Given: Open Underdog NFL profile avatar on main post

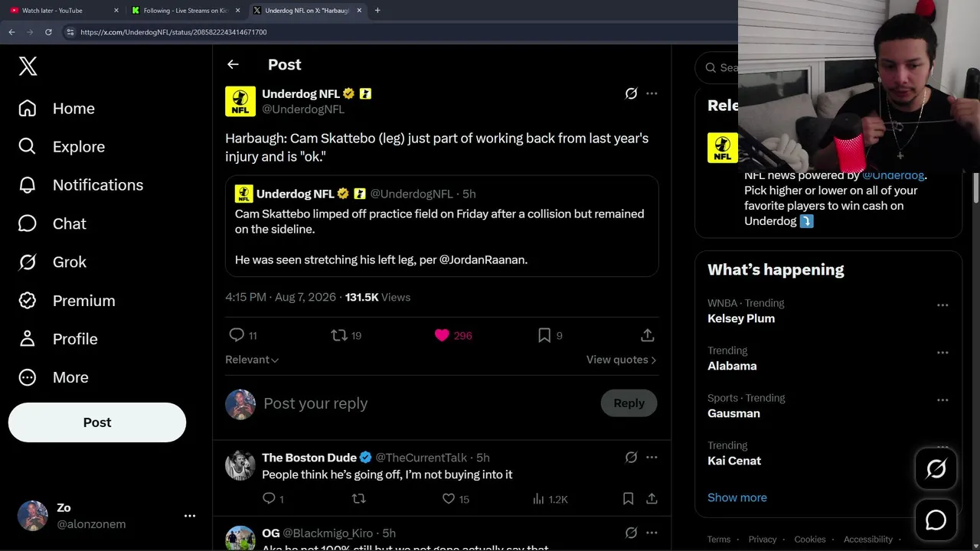Looking at the screenshot, I should 240,101.
